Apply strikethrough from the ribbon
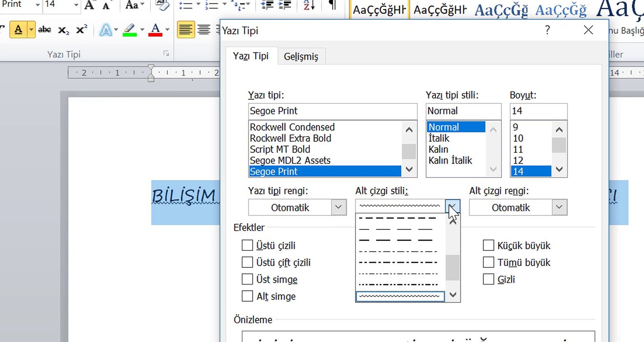 44,30
